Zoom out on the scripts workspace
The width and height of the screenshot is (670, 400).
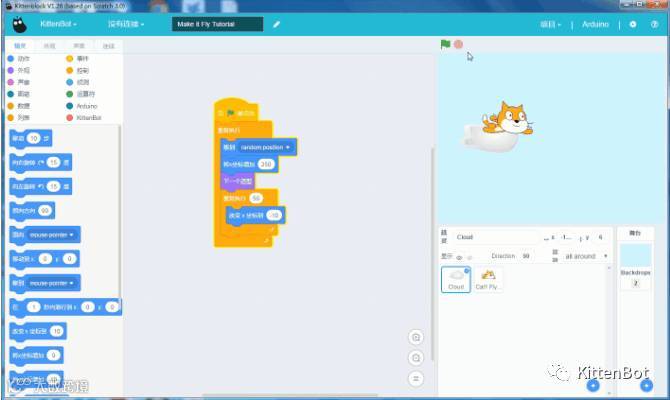pyautogui.click(x=416, y=358)
